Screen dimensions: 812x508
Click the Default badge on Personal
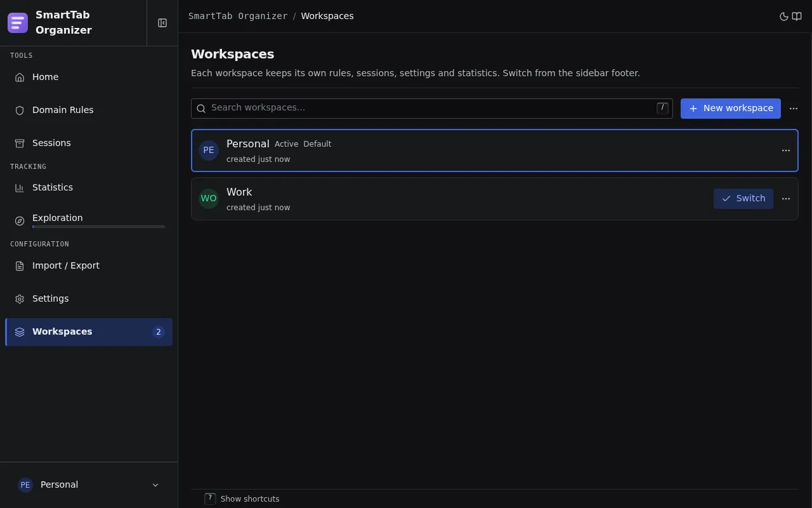(x=317, y=144)
